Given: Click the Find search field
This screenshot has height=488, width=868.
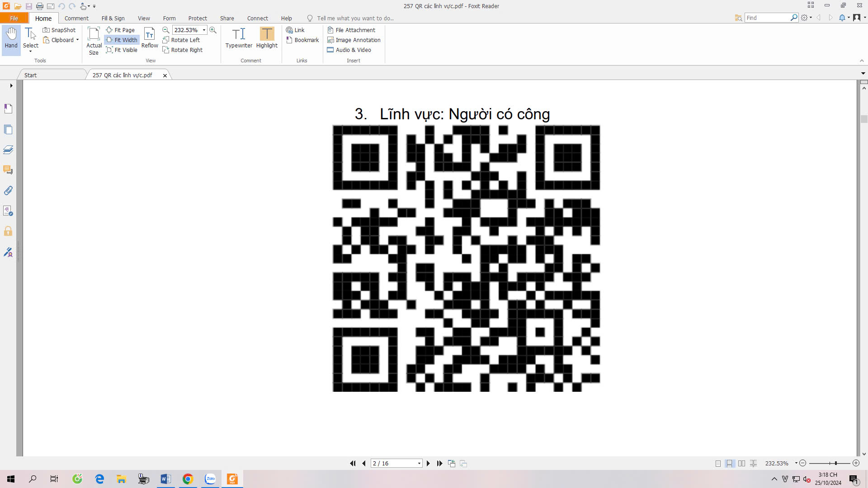Looking at the screenshot, I should click(768, 18).
